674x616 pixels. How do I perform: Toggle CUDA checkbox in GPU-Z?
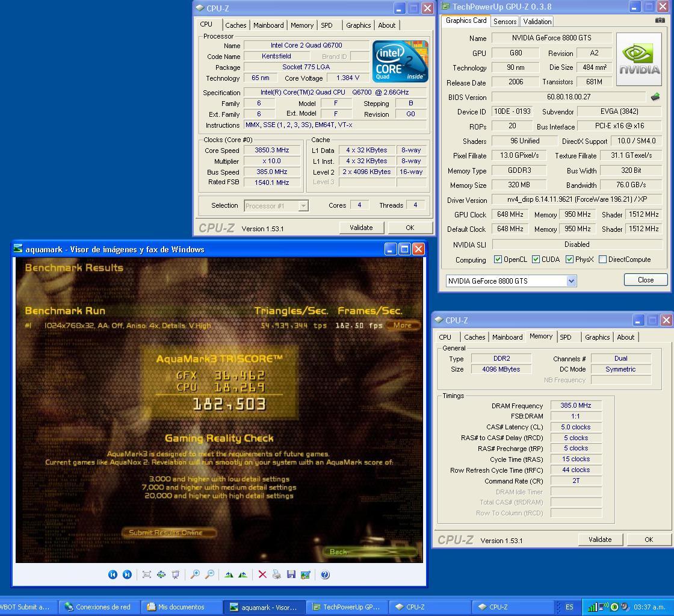tap(536, 260)
